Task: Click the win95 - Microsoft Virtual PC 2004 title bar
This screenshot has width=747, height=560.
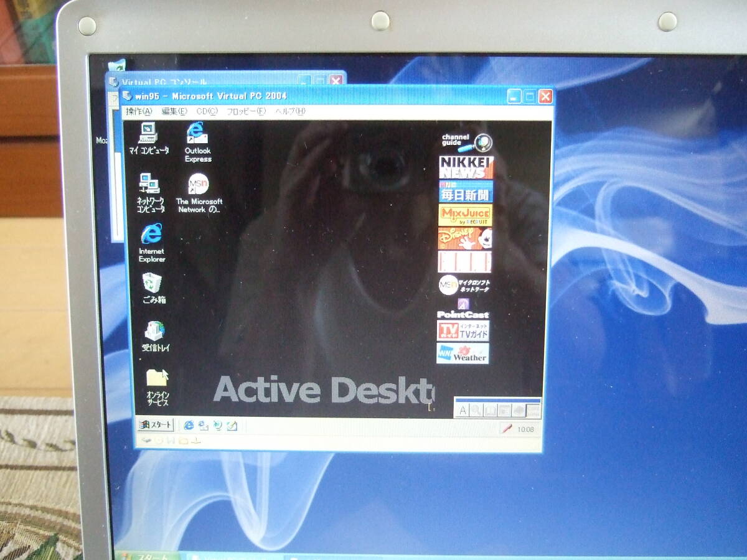Action: click(336, 96)
